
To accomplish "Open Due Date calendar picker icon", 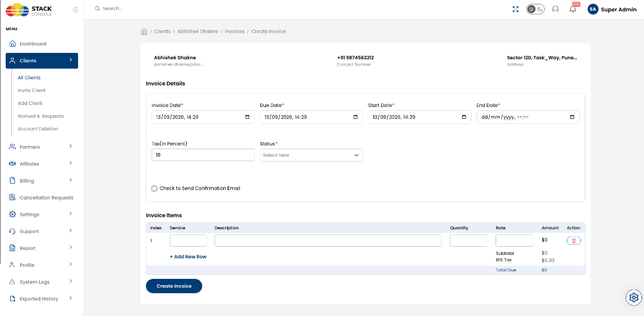I will [x=356, y=116].
